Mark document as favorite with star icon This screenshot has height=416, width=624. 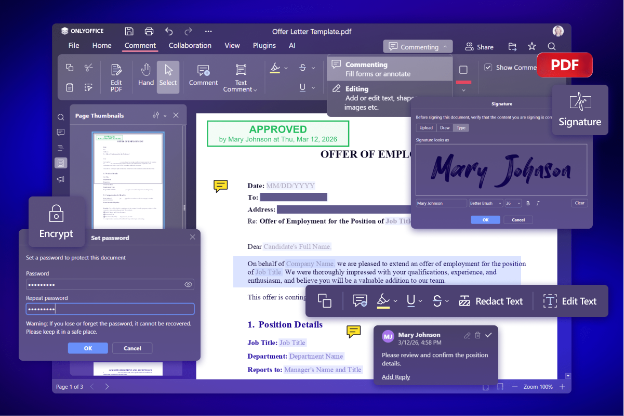532,47
